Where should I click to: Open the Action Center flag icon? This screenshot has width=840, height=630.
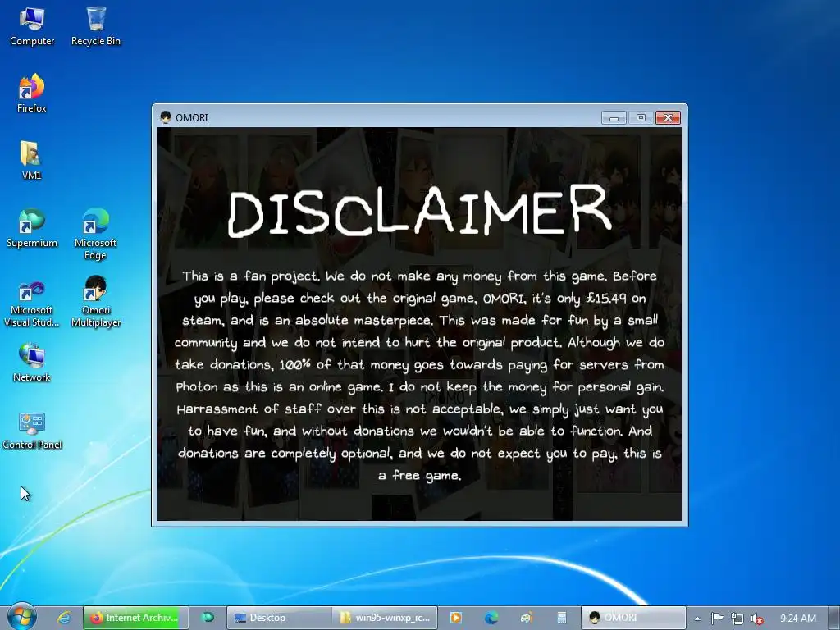[717, 619]
